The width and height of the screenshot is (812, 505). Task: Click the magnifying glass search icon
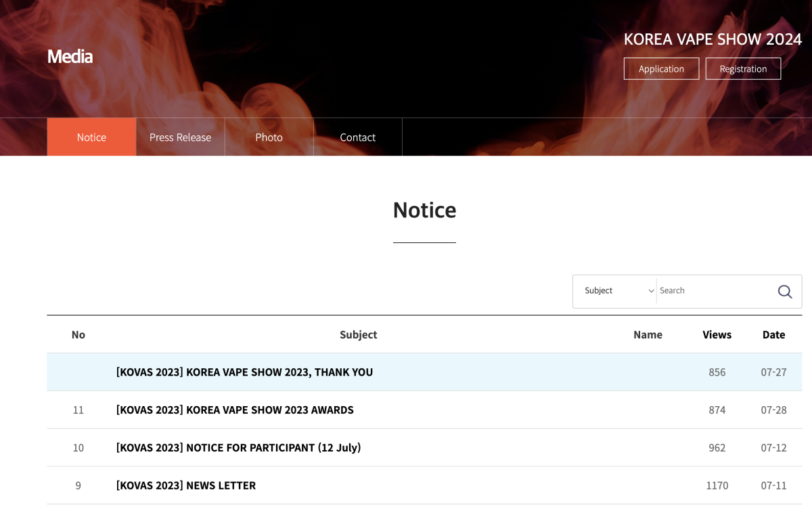click(784, 292)
